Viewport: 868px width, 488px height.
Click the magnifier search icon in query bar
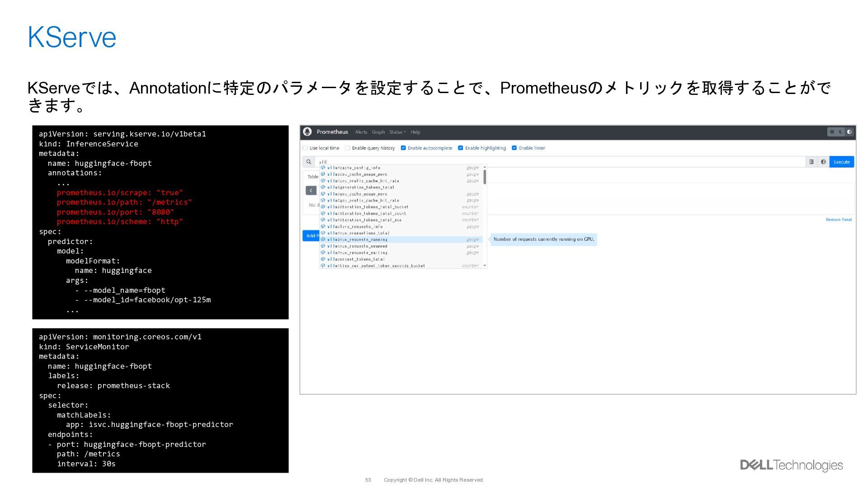click(x=309, y=162)
